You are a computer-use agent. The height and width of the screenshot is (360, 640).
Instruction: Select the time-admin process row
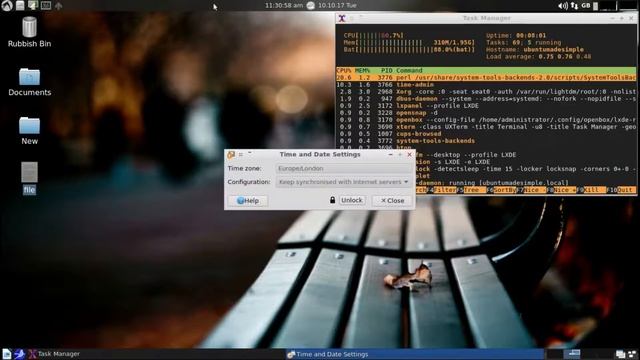[486, 84]
